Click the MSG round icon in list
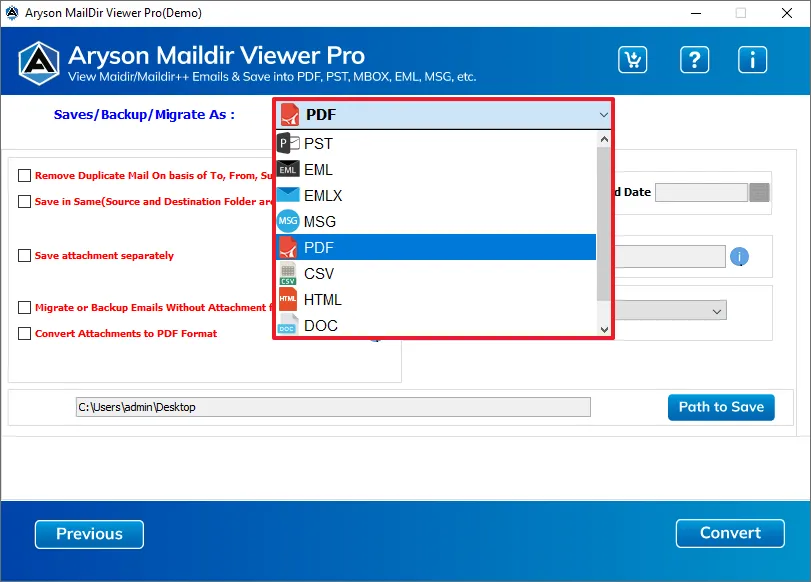 point(288,221)
